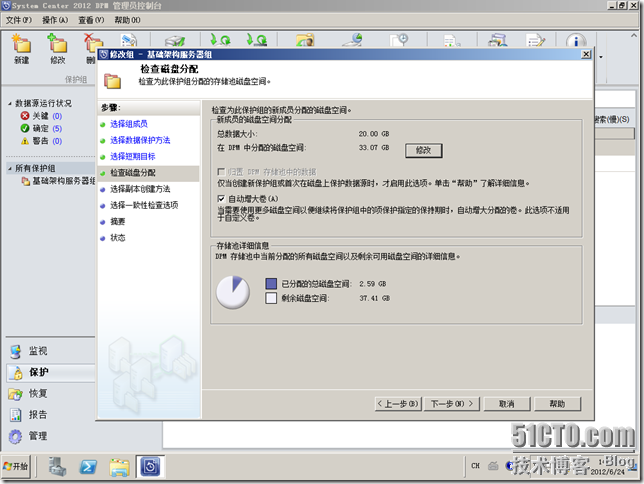Screen dimensions: 644x484
Task: Click the blue allocated disk space swatch
Action: (271, 283)
